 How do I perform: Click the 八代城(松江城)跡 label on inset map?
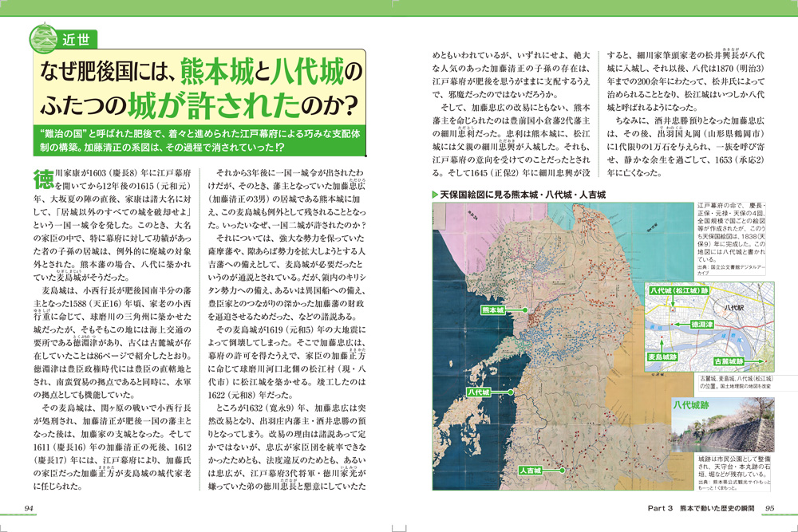coord(679,290)
